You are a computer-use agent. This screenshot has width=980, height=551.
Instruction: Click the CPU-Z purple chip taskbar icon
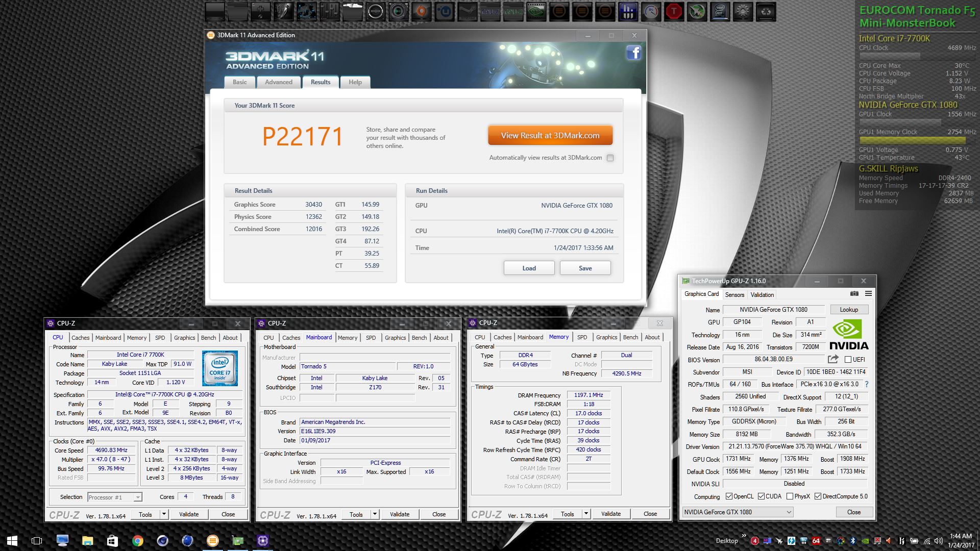coord(263,541)
